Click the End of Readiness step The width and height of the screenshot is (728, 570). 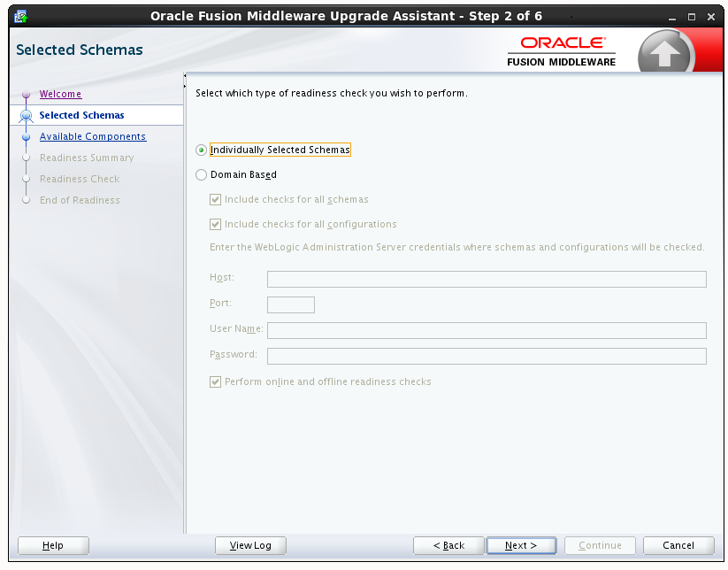tap(80, 200)
